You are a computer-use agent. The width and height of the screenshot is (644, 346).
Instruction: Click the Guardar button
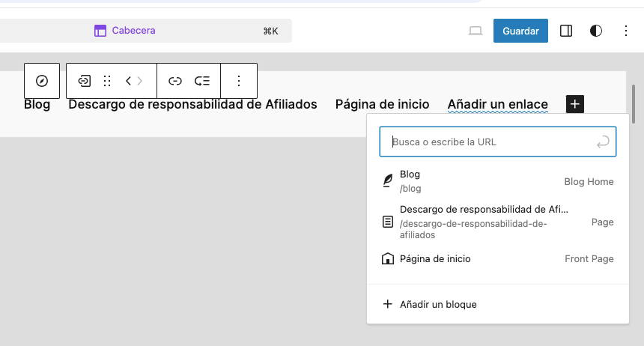[x=520, y=31]
